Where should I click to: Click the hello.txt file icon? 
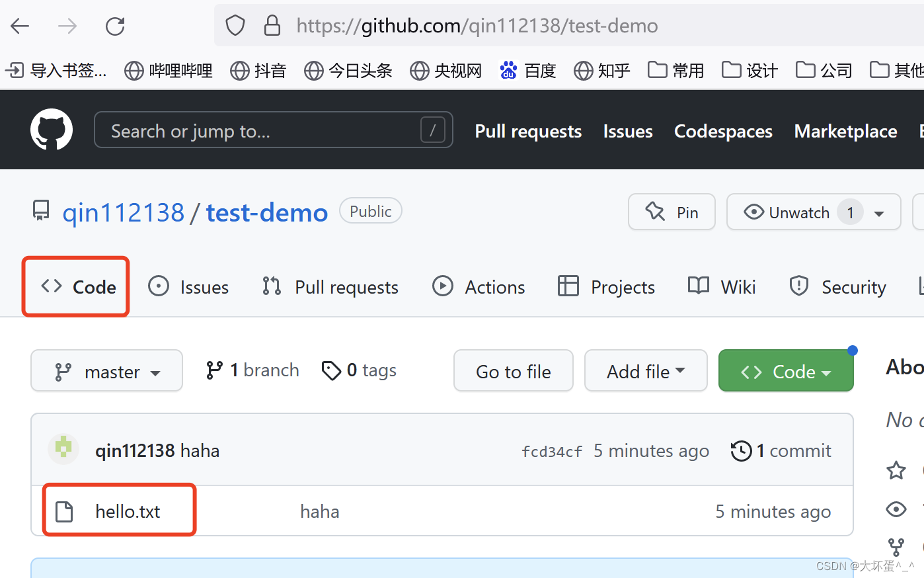[64, 512]
